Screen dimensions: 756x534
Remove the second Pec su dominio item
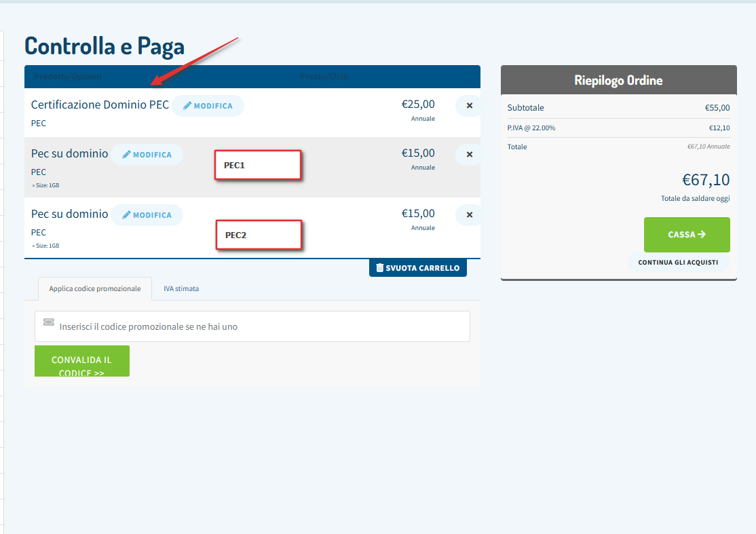pyautogui.click(x=469, y=214)
